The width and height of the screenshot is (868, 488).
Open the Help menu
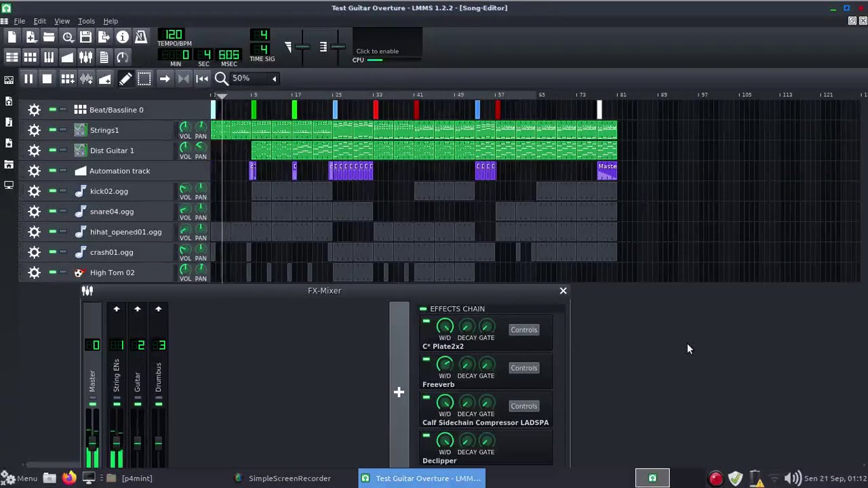click(111, 21)
